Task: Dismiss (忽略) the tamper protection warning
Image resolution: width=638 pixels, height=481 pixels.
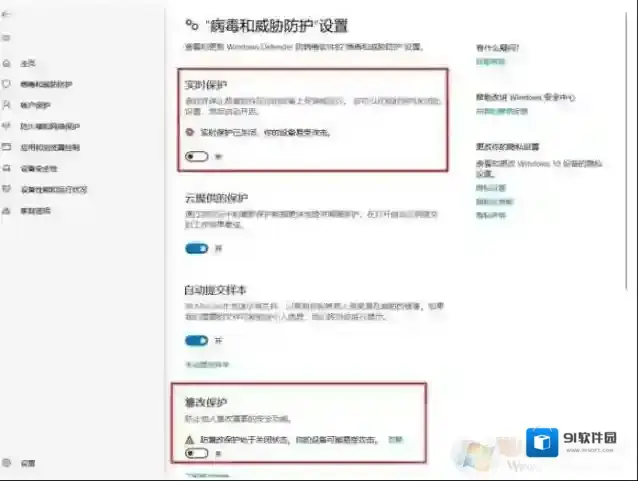Action: click(396, 439)
